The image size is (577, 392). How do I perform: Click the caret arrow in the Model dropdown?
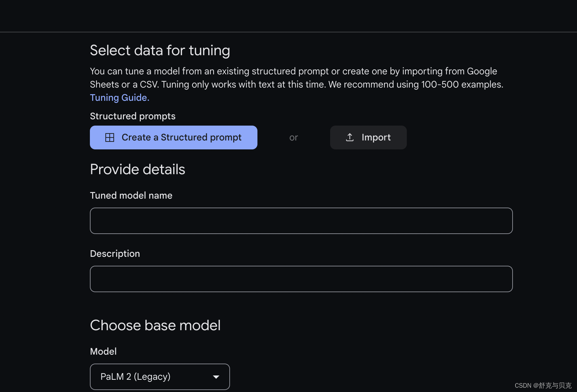216,377
